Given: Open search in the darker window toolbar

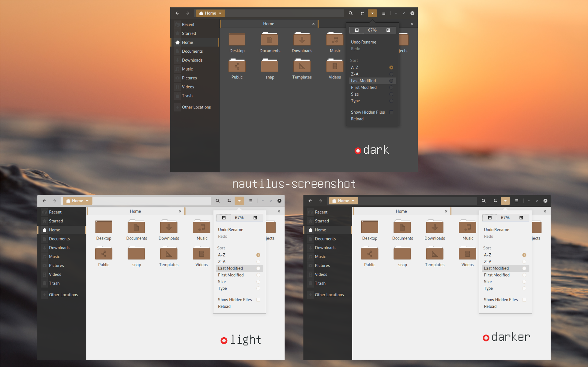Looking at the screenshot, I should coord(484,201).
